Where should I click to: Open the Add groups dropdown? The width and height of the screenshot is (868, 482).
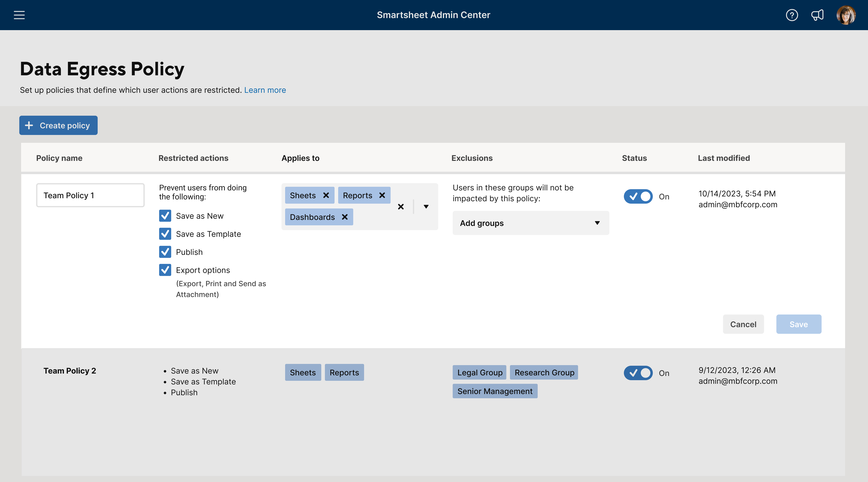pyautogui.click(x=531, y=223)
